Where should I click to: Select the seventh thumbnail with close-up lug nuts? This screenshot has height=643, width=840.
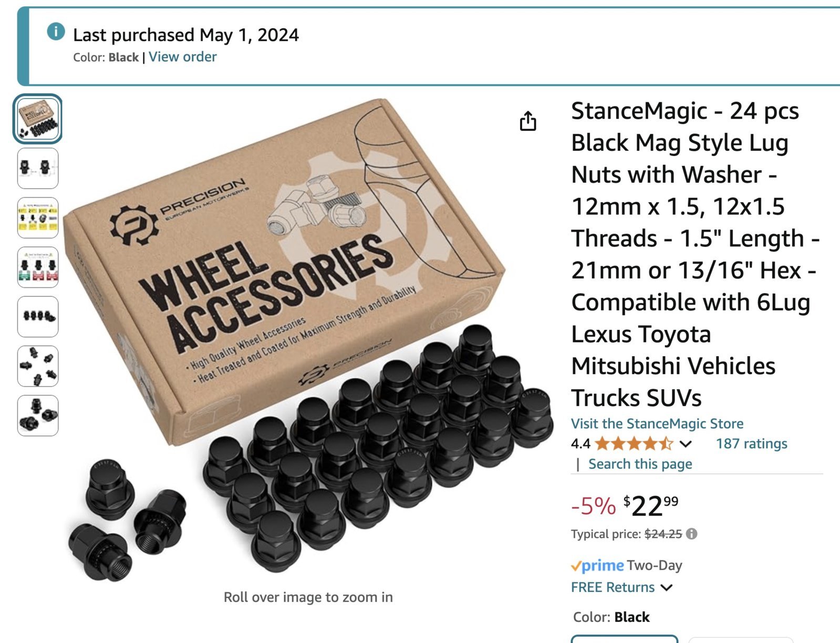tap(38, 415)
